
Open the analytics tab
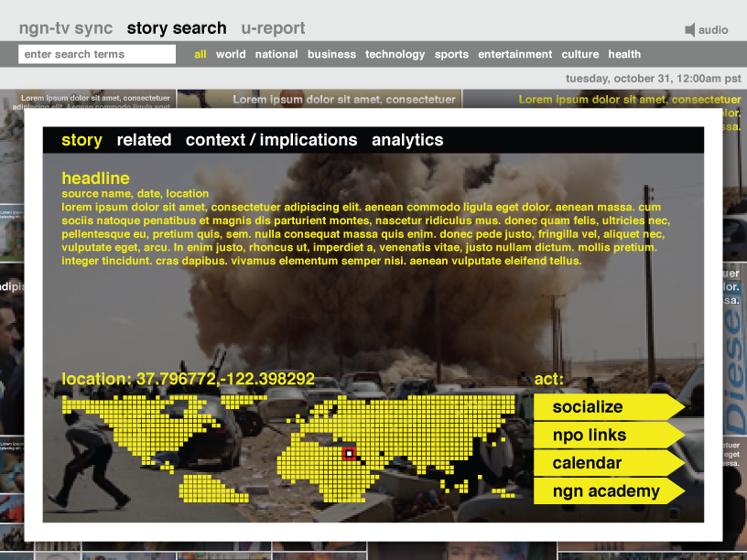tap(407, 140)
